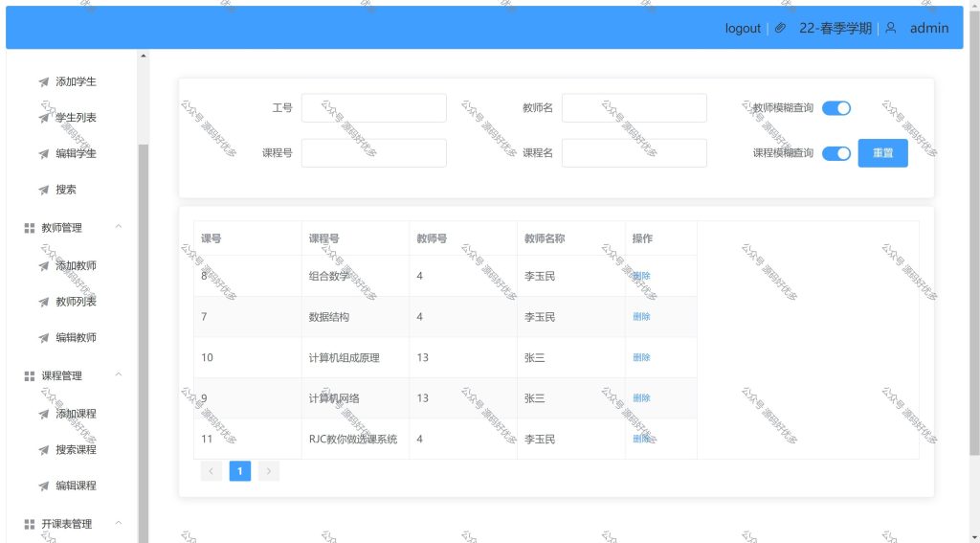The height and width of the screenshot is (543, 980).
Task: Click the paper-plane icon beside 学生列表
Action: click(44, 118)
